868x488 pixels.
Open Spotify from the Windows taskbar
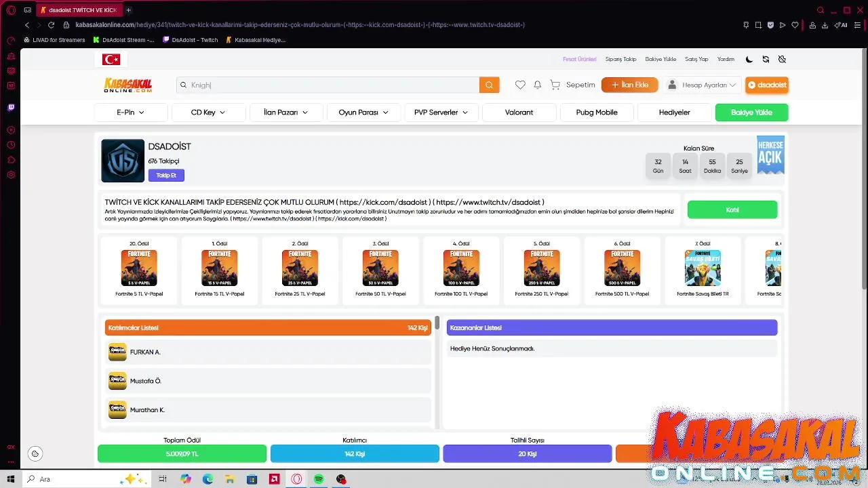click(x=319, y=479)
